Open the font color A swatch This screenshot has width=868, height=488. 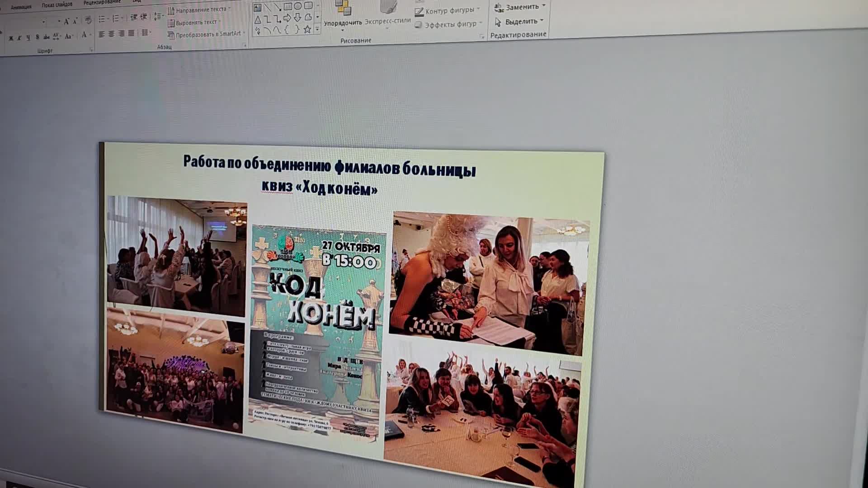84,35
